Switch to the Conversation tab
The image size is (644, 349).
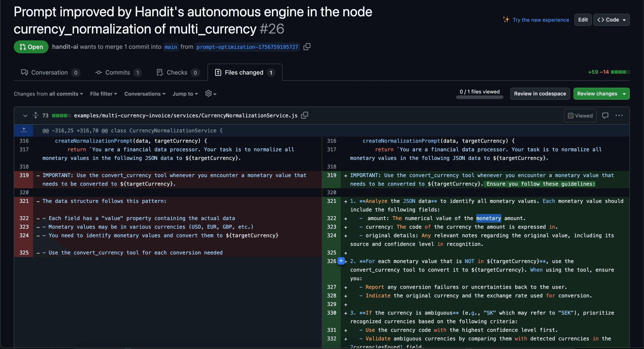pyautogui.click(x=50, y=72)
